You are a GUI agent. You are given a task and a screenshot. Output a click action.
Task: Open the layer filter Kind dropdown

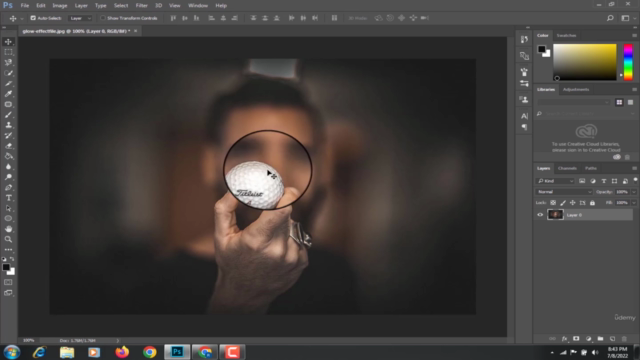tap(556, 181)
